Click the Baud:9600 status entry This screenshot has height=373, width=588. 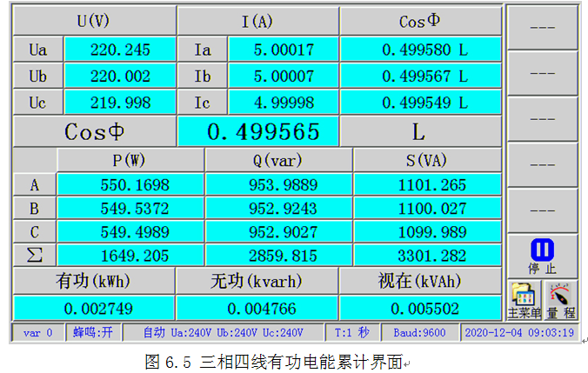click(419, 332)
